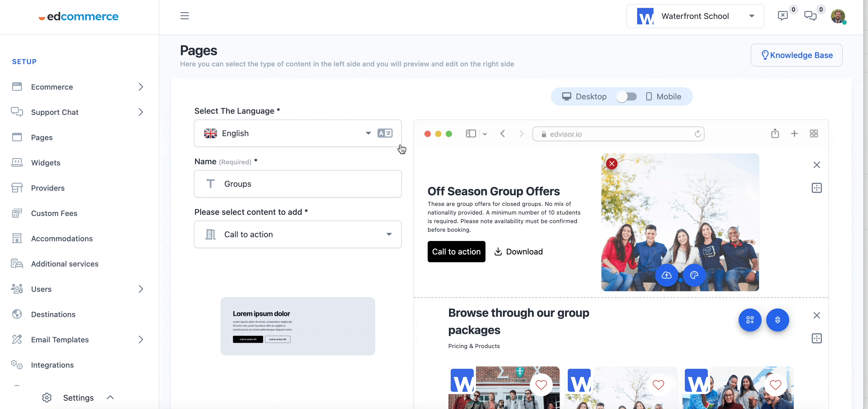This screenshot has width=868, height=409.
Task: Open the content type dropdown showing Call to action
Action: [x=297, y=234]
